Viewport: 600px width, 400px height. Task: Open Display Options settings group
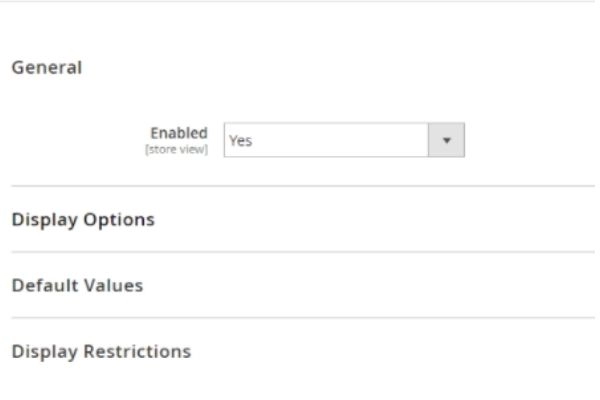(83, 219)
